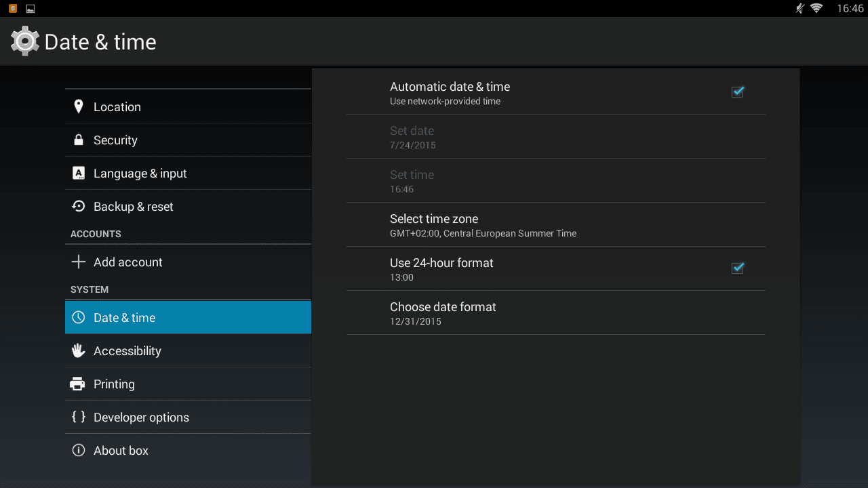Click the Printing printer icon
This screenshot has height=488, width=868.
78,384
